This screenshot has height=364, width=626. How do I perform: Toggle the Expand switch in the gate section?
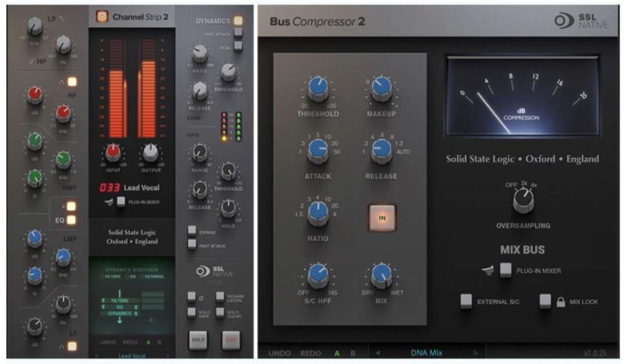click(192, 230)
